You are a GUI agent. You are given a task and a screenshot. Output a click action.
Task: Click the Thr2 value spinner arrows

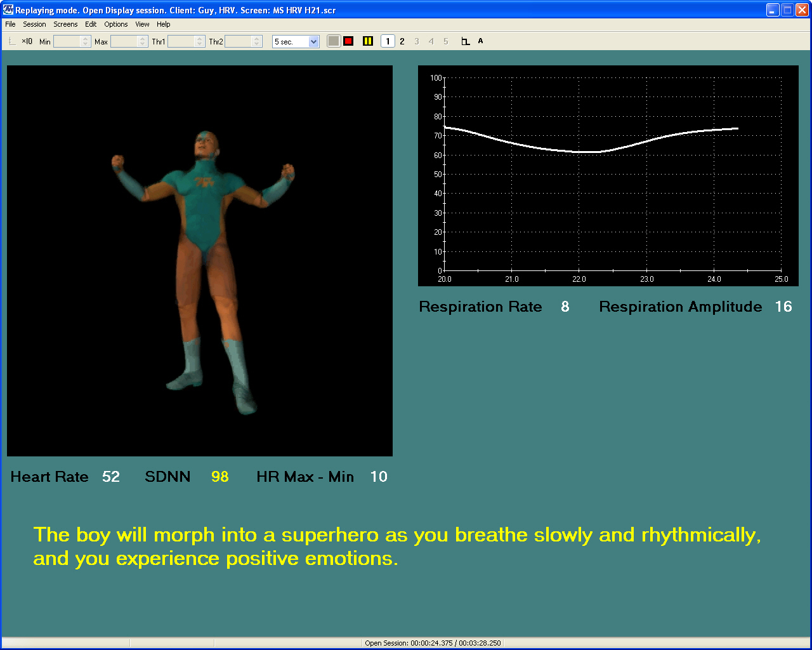pyautogui.click(x=257, y=41)
